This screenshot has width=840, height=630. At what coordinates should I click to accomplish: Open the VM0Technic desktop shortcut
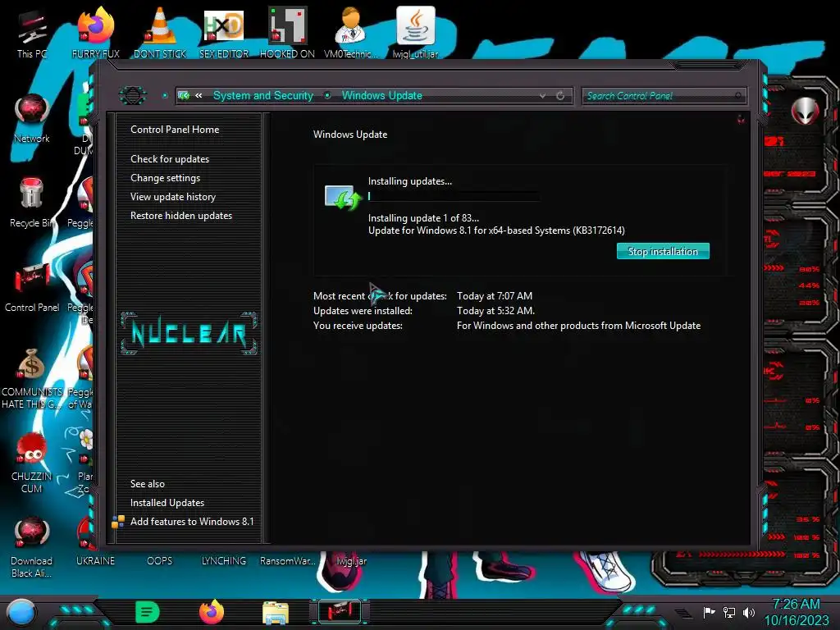point(351,33)
